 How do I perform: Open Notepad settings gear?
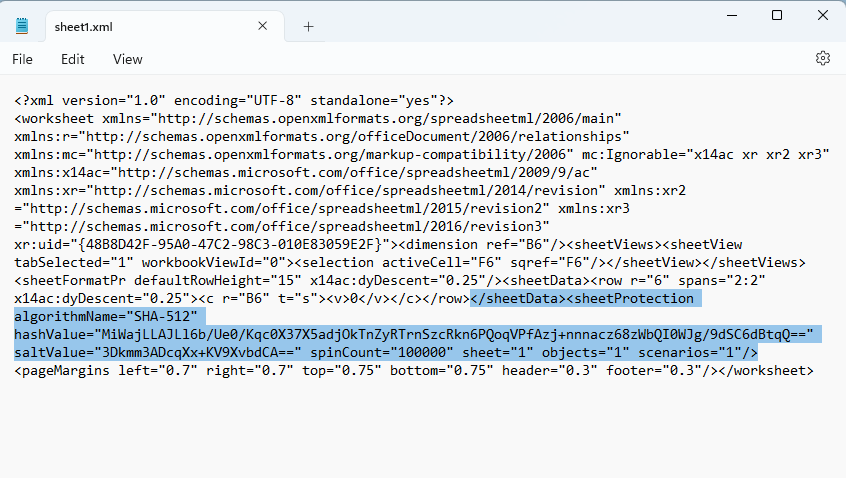pos(822,58)
